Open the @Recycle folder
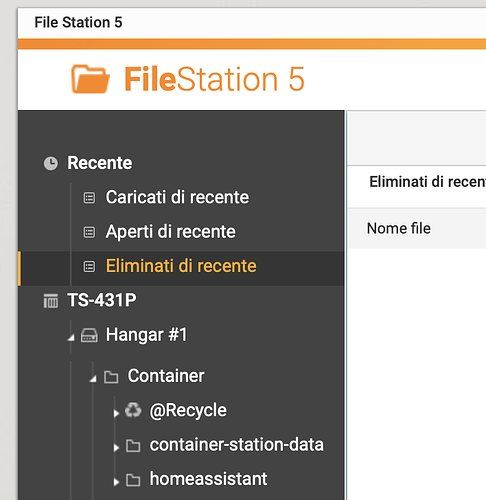 tap(188, 410)
